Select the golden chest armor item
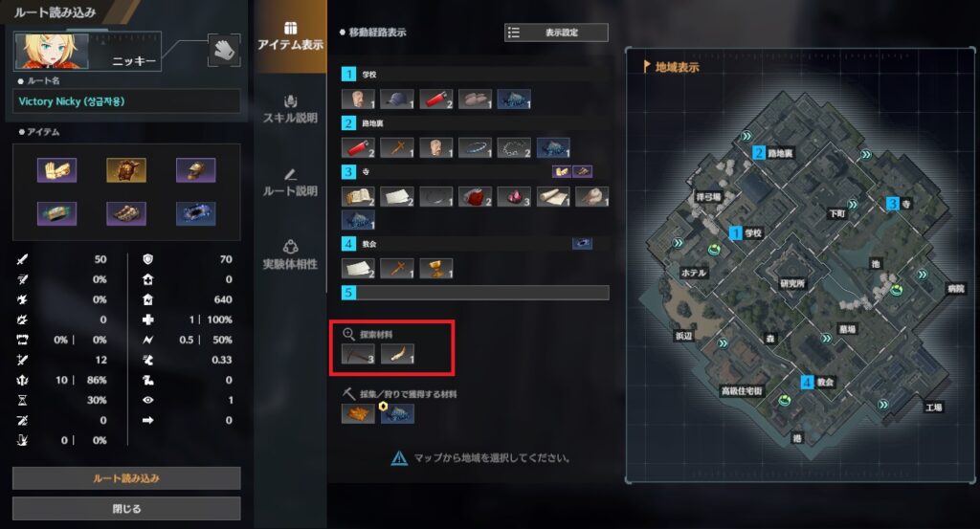This screenshot has width=980, height=529. click(x=126, y=169)
